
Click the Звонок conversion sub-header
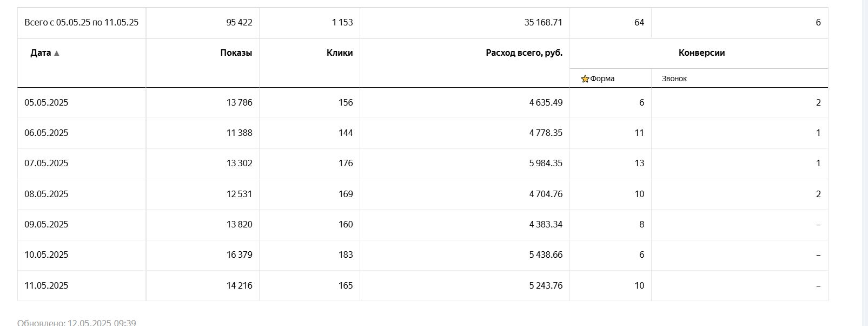click(674, 79)
